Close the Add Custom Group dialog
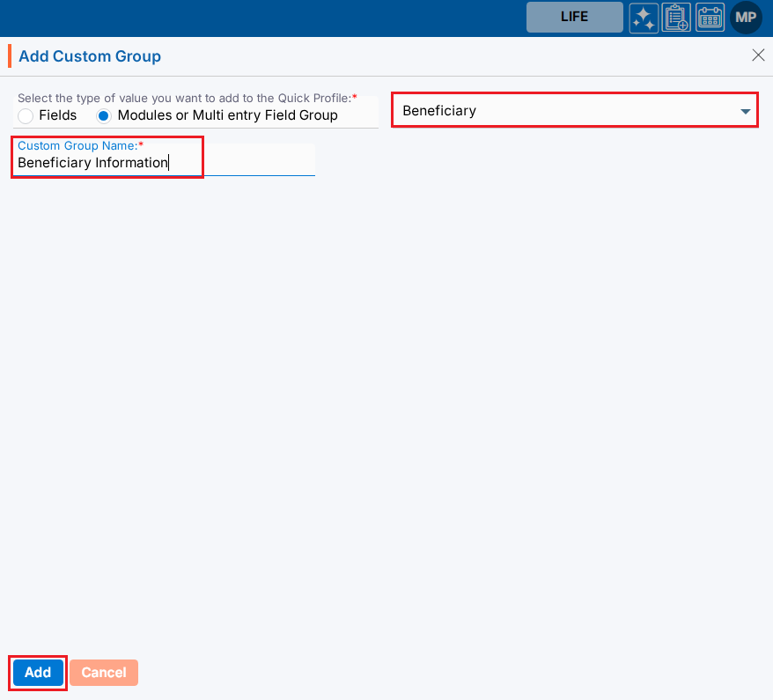The width and height of the screenshot is (773, 700). (x=758, y=55)
